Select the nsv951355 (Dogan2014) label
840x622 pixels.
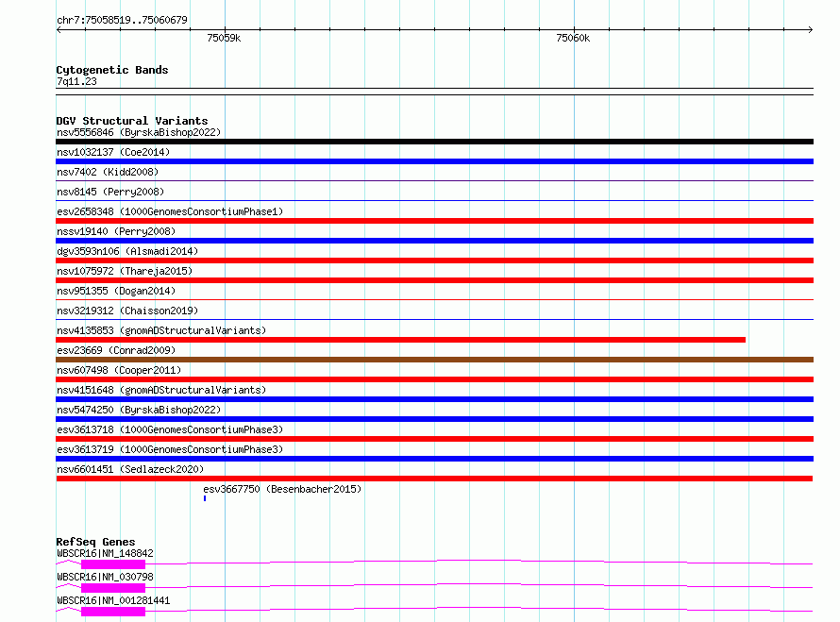116,291
